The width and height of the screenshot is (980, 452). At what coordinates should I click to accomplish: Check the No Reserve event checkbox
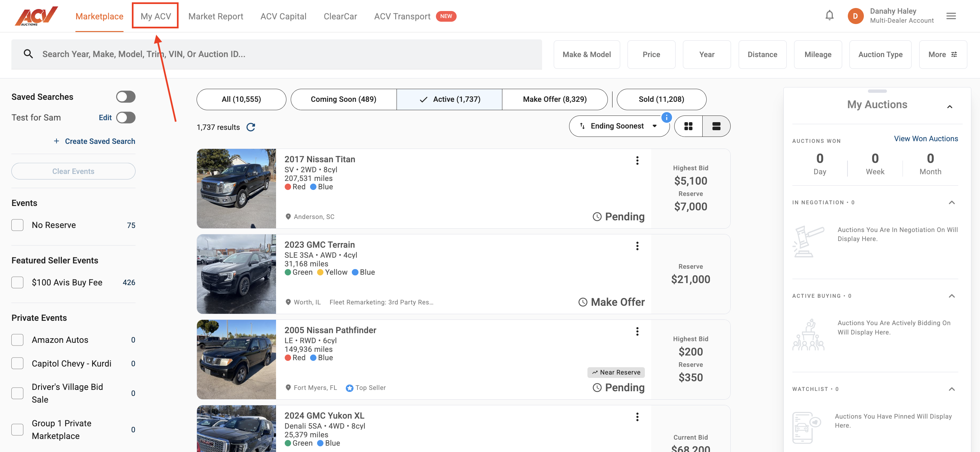[17, 225]
